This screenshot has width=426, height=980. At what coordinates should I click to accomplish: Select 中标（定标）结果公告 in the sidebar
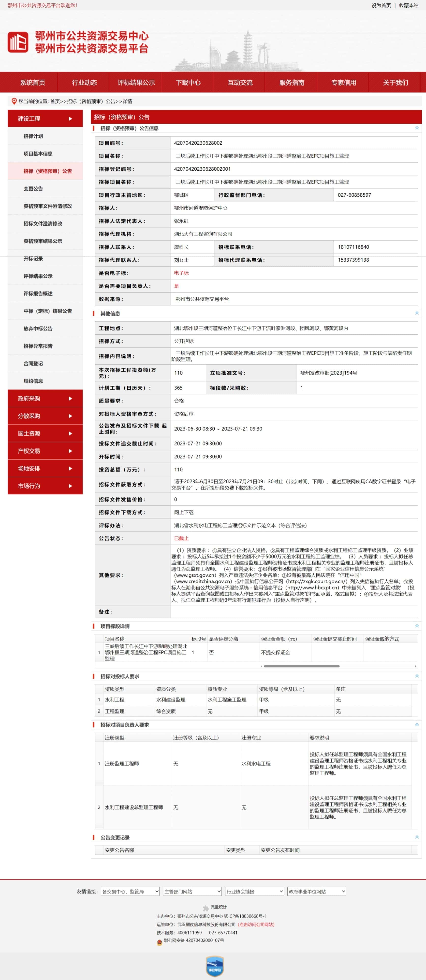[x=48, y=311]
